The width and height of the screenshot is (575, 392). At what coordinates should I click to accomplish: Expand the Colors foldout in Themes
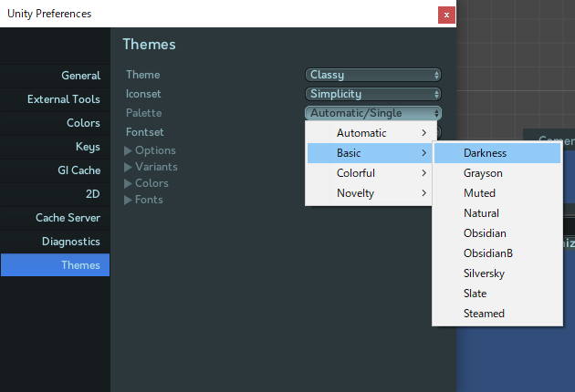[x=146, y=183]
